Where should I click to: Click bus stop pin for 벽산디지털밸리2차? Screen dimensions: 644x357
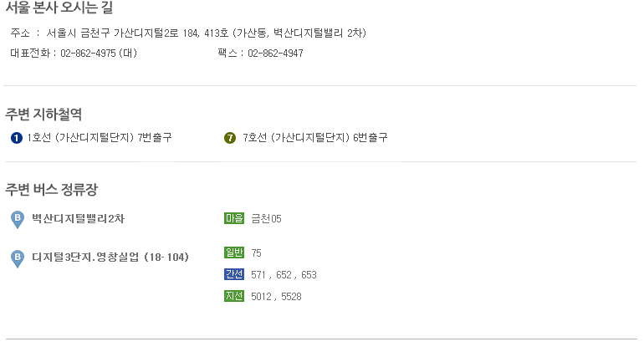[x=18, y=220]
